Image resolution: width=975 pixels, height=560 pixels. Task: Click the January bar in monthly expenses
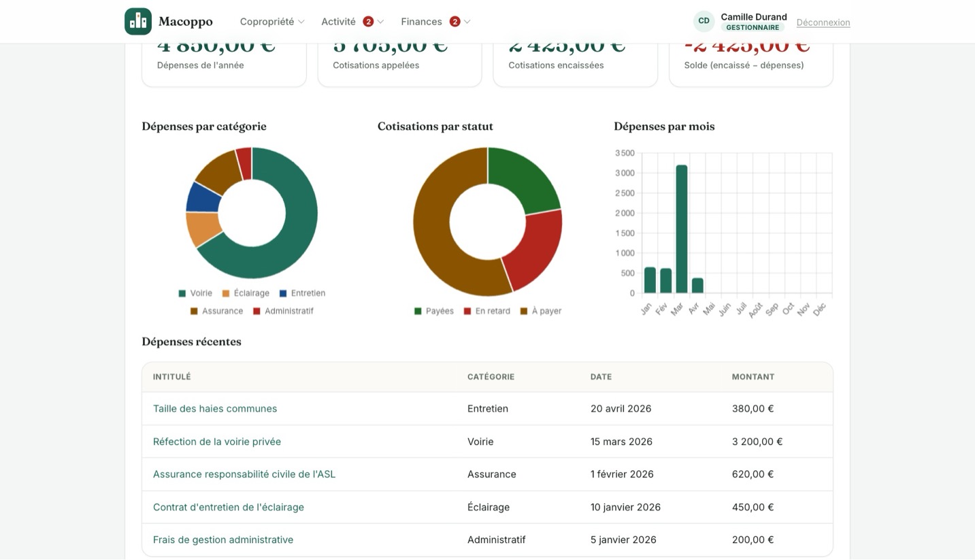650,280
